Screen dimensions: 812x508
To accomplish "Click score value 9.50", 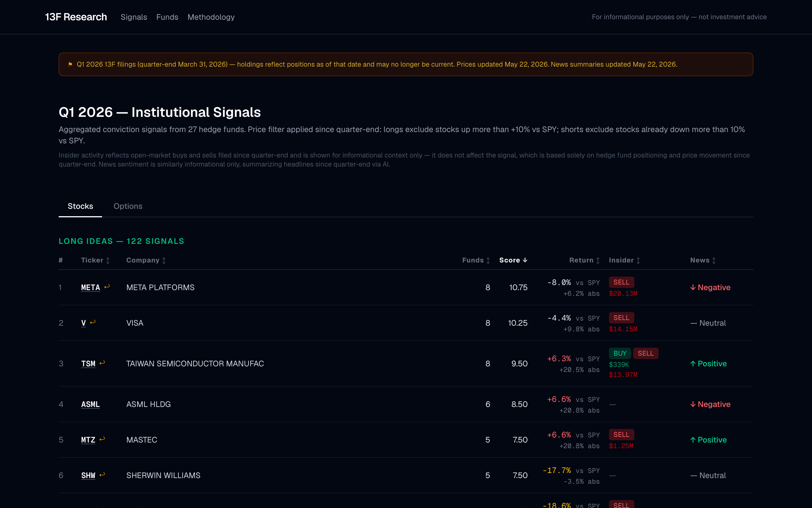I will tap(519, 364).
